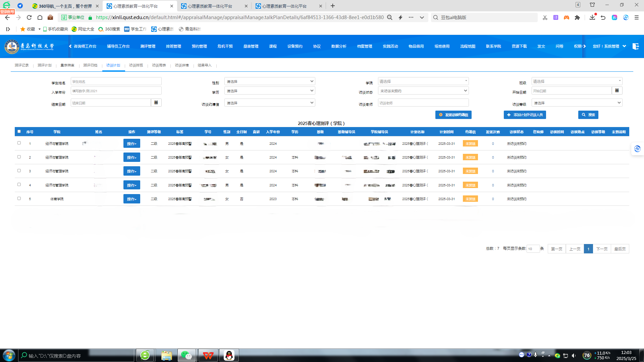Click the end date calendar icon

coord(156,103)
